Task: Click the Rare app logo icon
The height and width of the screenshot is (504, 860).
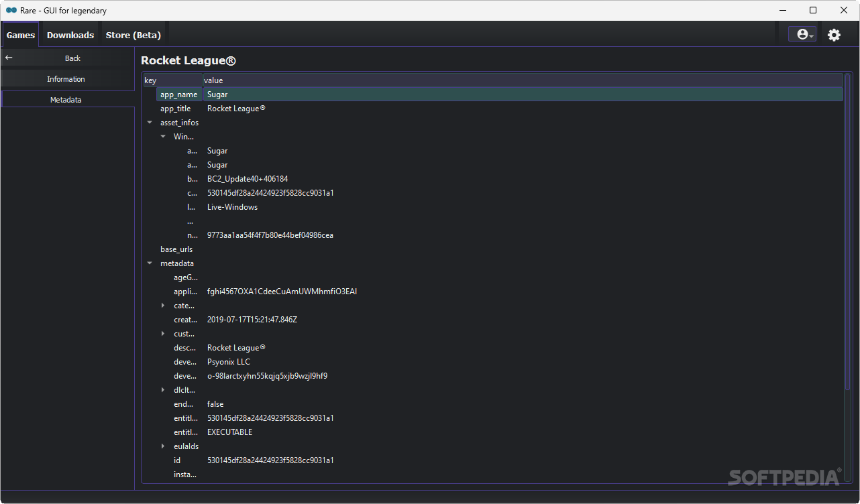Action: pos(11,11)
